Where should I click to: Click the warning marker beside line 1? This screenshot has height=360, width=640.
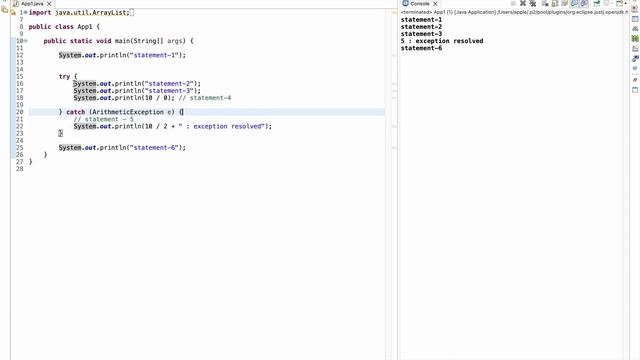[x=13, y=13]
